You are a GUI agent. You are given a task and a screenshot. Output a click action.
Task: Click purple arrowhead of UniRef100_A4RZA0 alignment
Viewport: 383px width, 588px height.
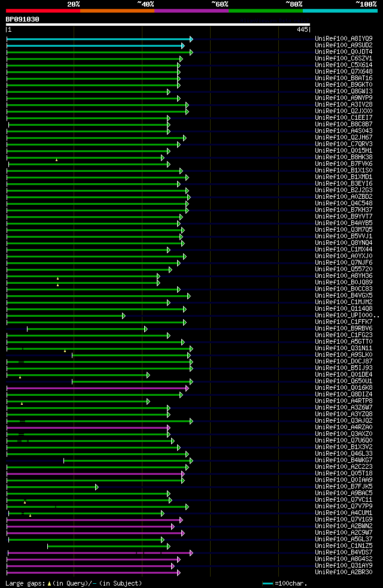169,428
